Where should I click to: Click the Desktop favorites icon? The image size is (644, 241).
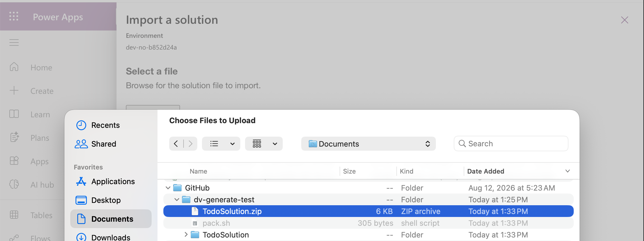coord(81,200)
